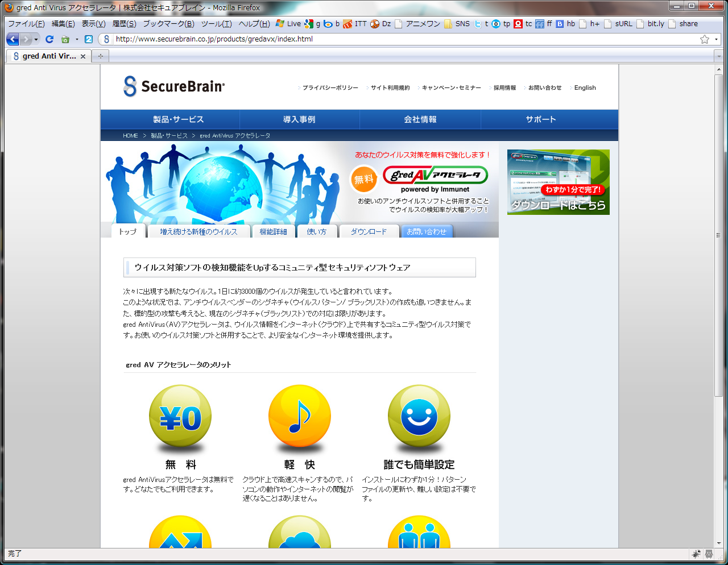Open the Dz bookmark
Screen dimensions: 728x565
[x=380, y=24]
